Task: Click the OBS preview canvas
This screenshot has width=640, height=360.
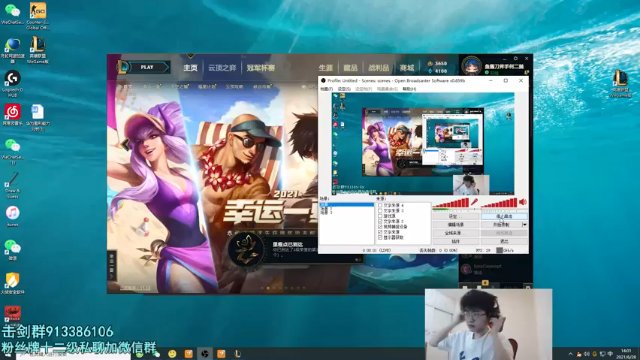Action: tap(423, 144)
